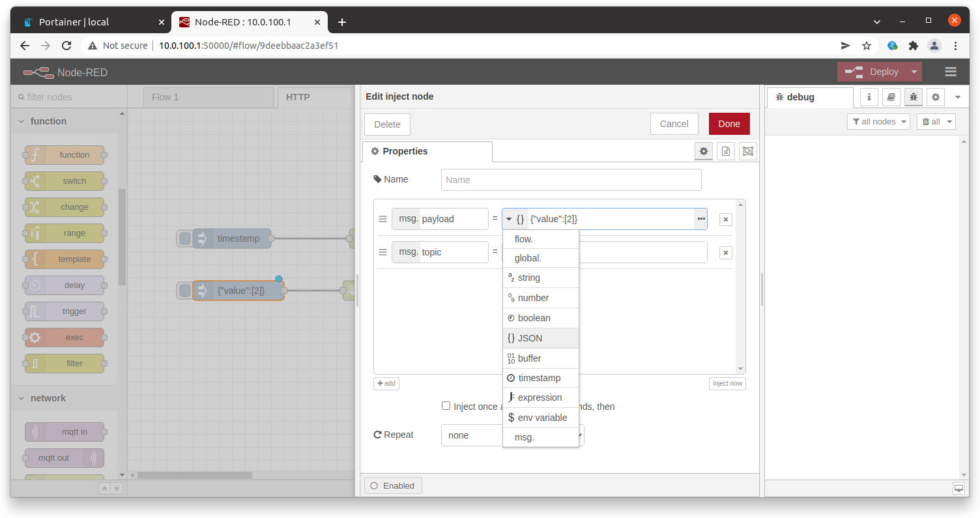This screenshot has width=980, height=518.
Task: Collapse the function palette category
Action: click(x=22, y=121)
